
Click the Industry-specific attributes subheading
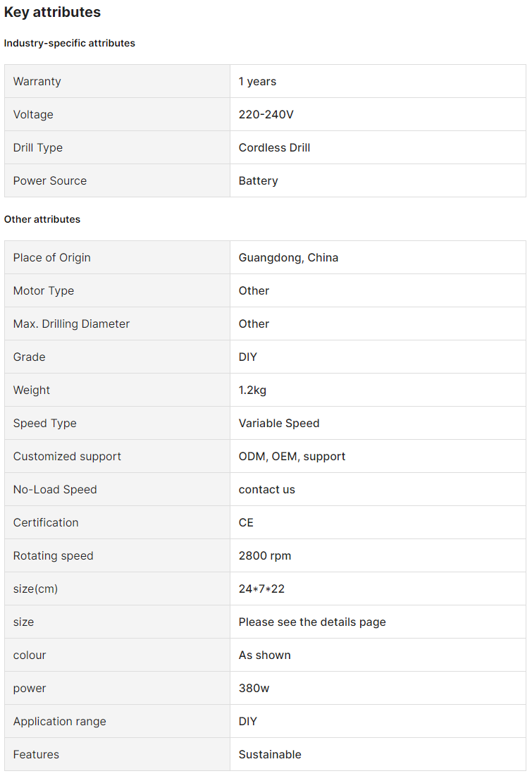click(70, 43)
